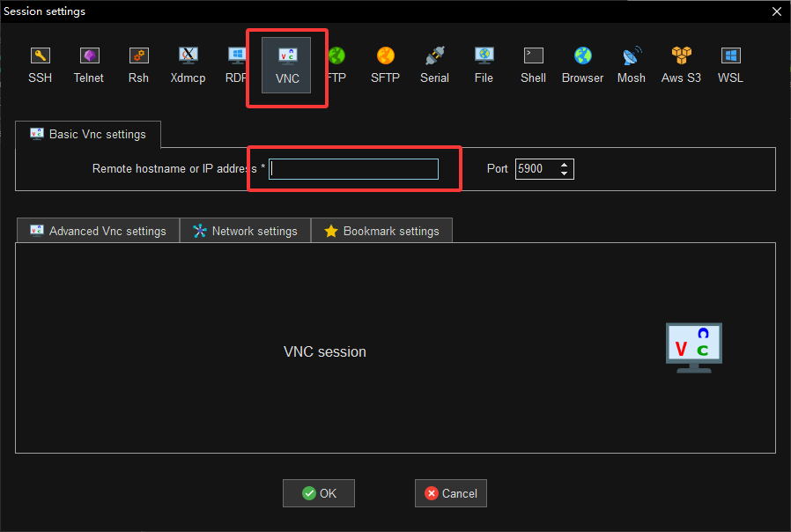Pick the Serial connection icon

pyautogui.click(x=434, y=65)
